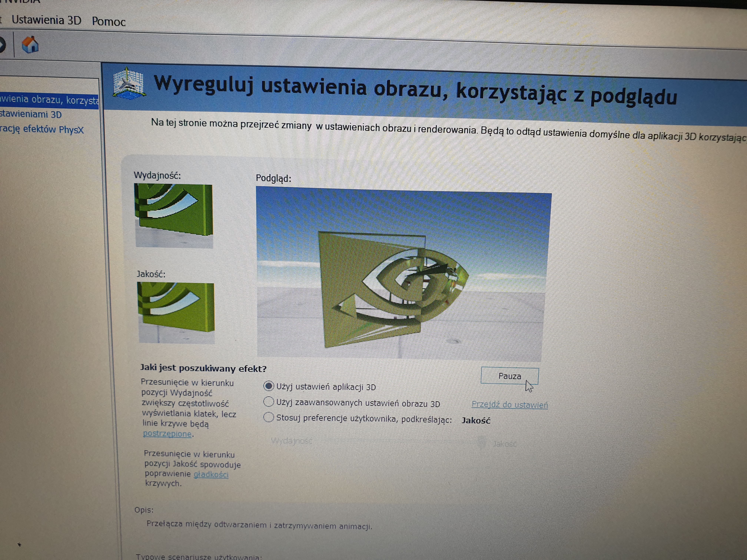Image resolution: width=747 pixels, height=560 pixels.
Task: Click the forward arrow toolbar icon
Action: (x=3, y=45)
